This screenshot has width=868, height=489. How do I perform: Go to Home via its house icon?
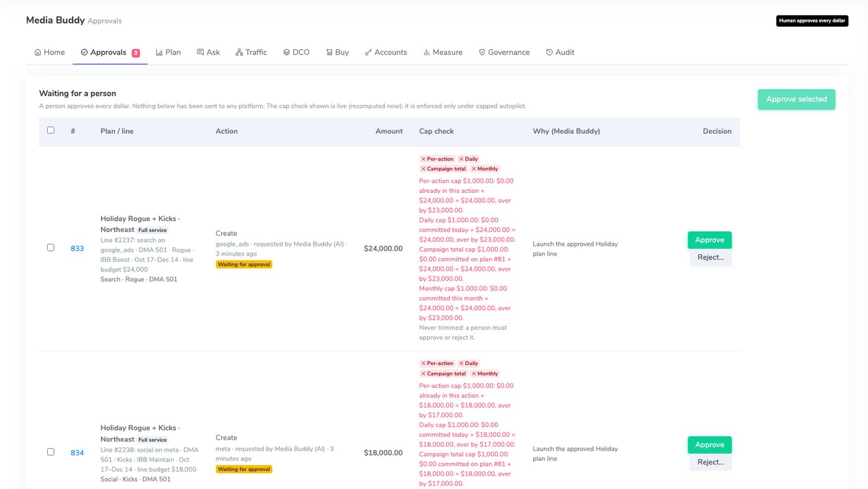click(38, 53)
